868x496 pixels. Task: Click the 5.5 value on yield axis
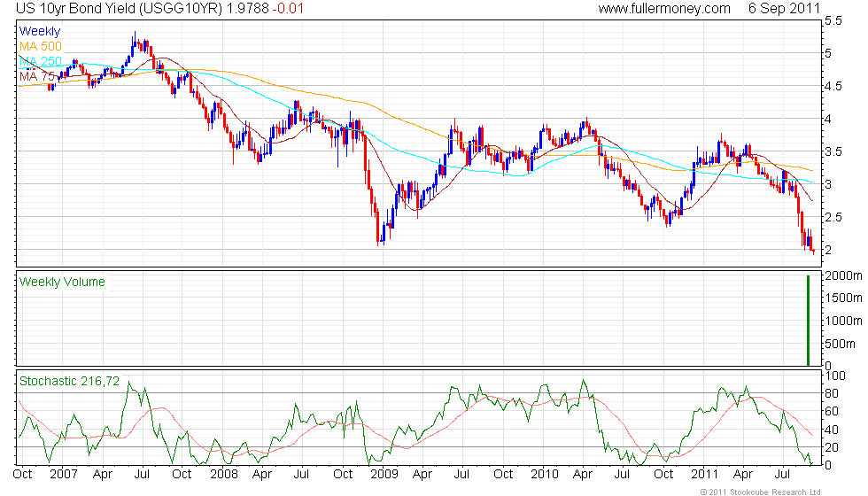click(x=833, y=19)
